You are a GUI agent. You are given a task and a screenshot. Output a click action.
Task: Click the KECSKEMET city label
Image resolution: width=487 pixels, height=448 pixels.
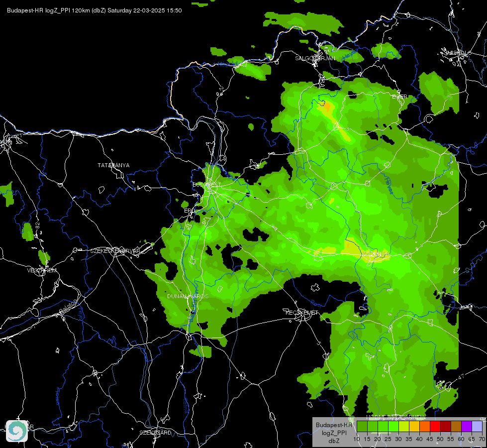(302, 313)
